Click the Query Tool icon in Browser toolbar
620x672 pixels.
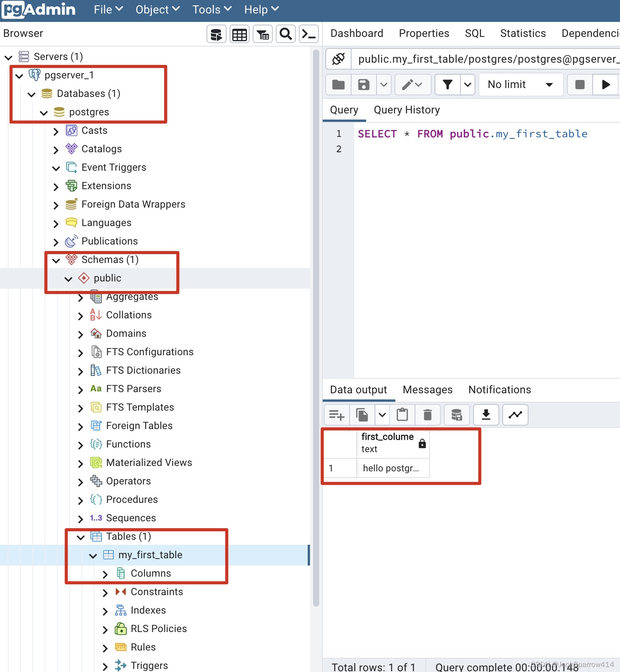(x=217, y=34)
